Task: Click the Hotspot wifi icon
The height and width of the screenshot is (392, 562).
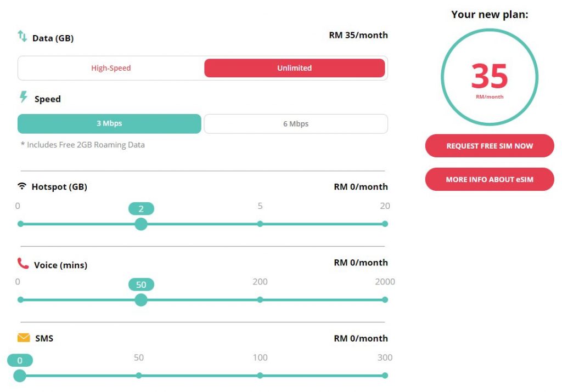Action: tap(22, 186)
